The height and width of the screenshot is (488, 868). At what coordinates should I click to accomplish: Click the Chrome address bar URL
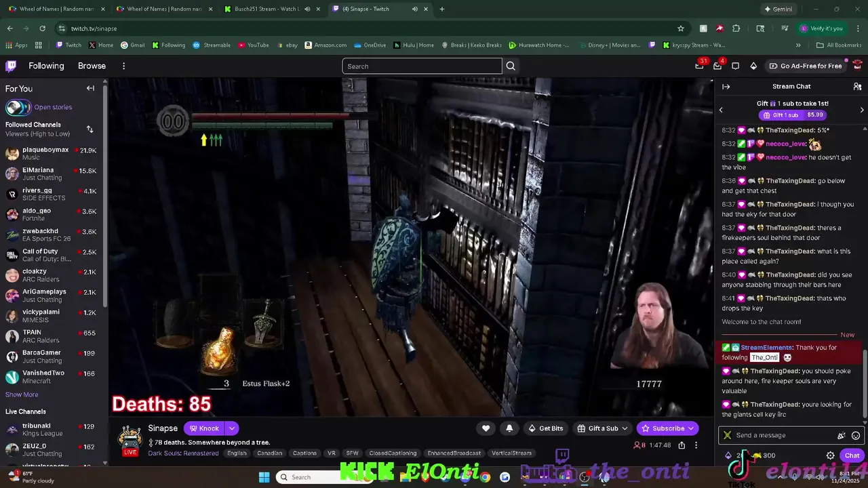[x=94, y=28]
